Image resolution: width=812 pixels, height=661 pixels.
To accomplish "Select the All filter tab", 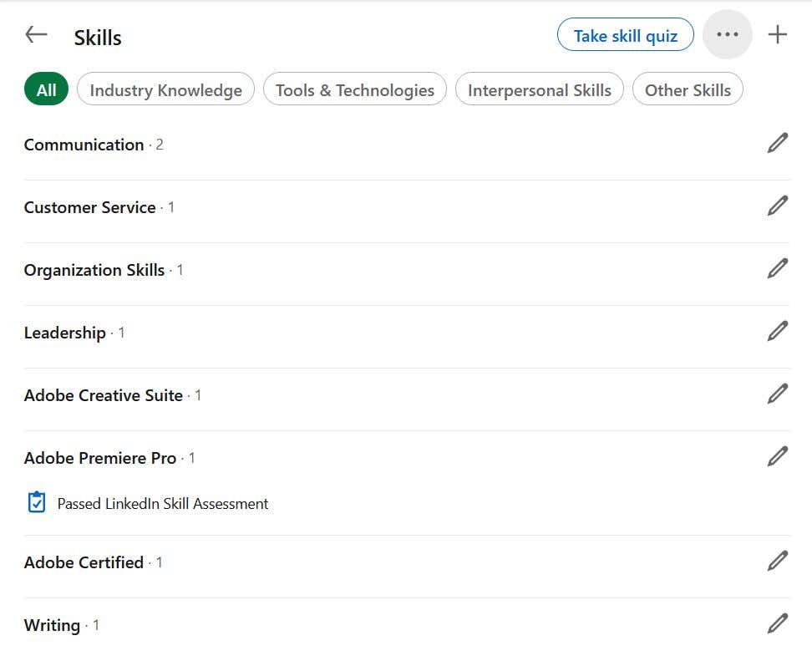I will pyautogui.click(x=47, y=90).
